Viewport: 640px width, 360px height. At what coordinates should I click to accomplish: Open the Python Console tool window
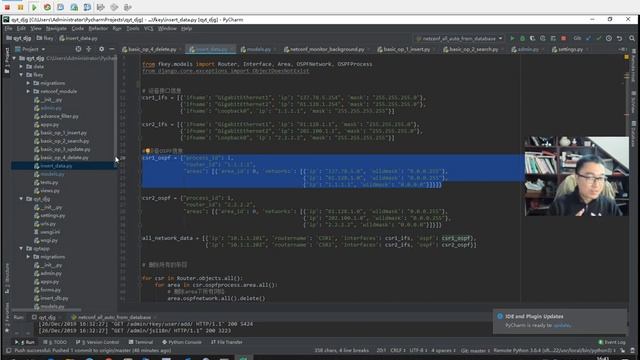[x=182, y=342]
